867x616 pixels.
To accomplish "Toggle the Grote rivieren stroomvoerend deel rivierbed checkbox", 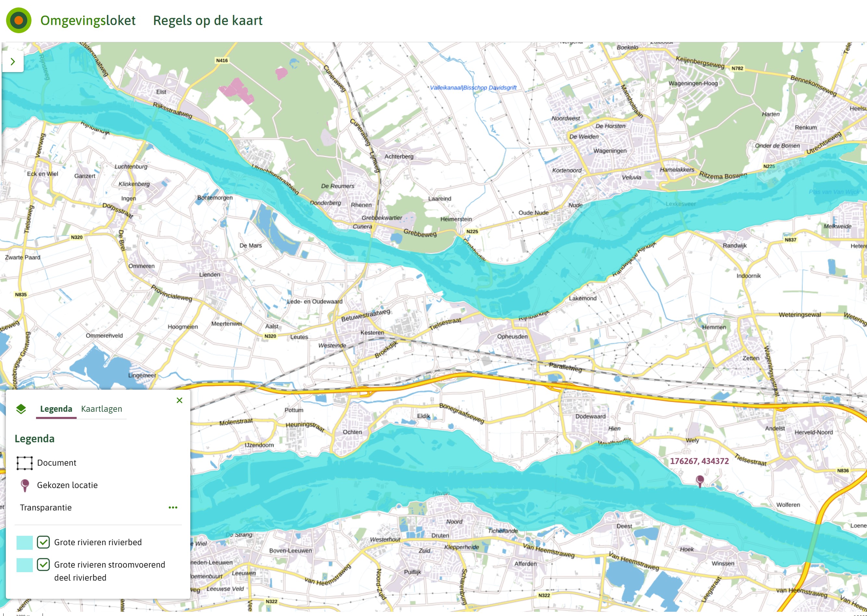I will point(43,564).
